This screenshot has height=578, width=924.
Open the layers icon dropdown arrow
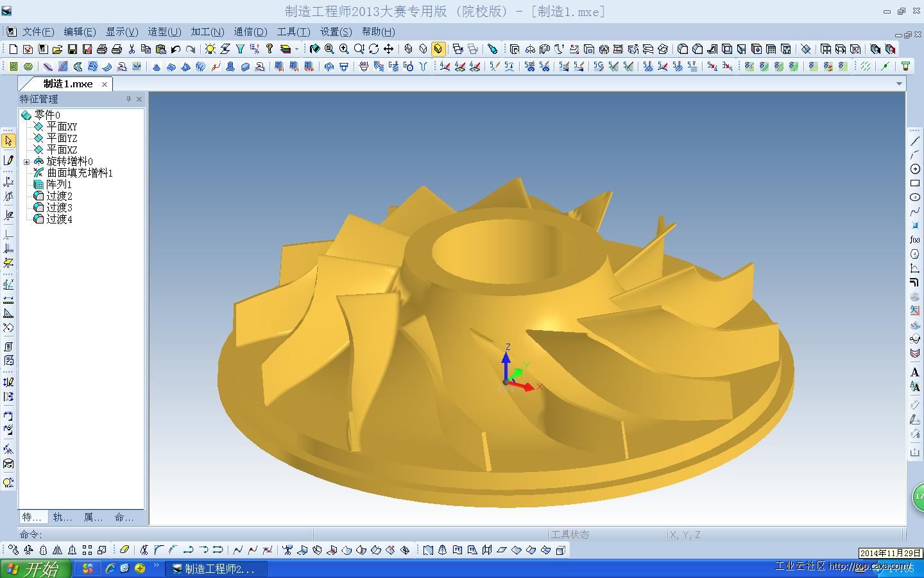tap(296, 49)
